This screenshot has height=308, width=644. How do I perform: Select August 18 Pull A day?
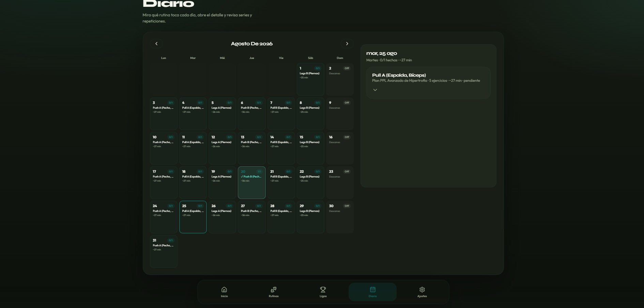tap(193, 183)
